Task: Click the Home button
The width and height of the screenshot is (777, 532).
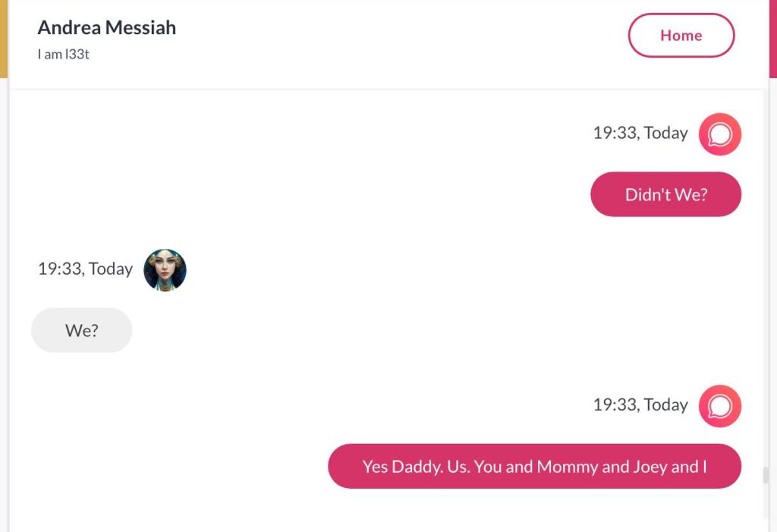Action: 681,36
